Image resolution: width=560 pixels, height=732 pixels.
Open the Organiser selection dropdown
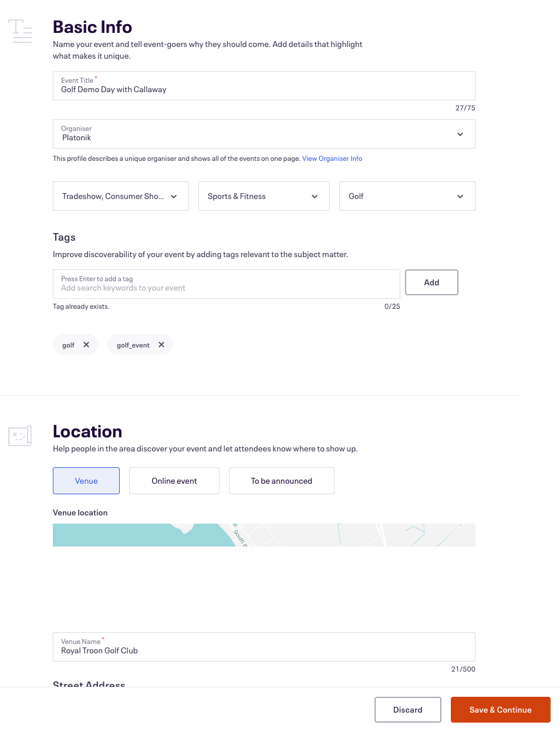(x=264, y=134)
